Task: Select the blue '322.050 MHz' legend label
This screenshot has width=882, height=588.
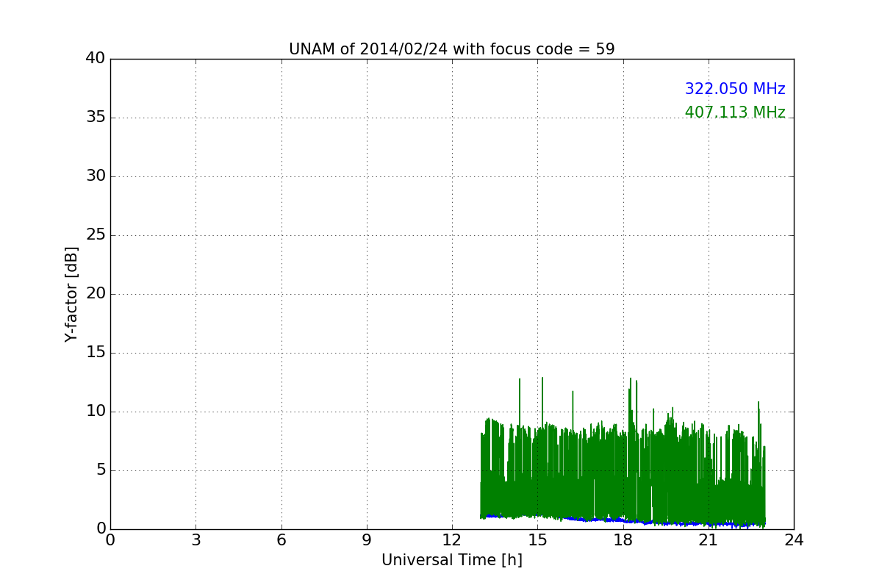Action: click(x=735, y=89)
